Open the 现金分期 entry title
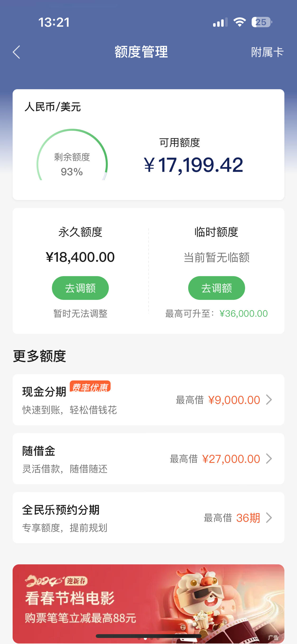 [x=44, y=392]
